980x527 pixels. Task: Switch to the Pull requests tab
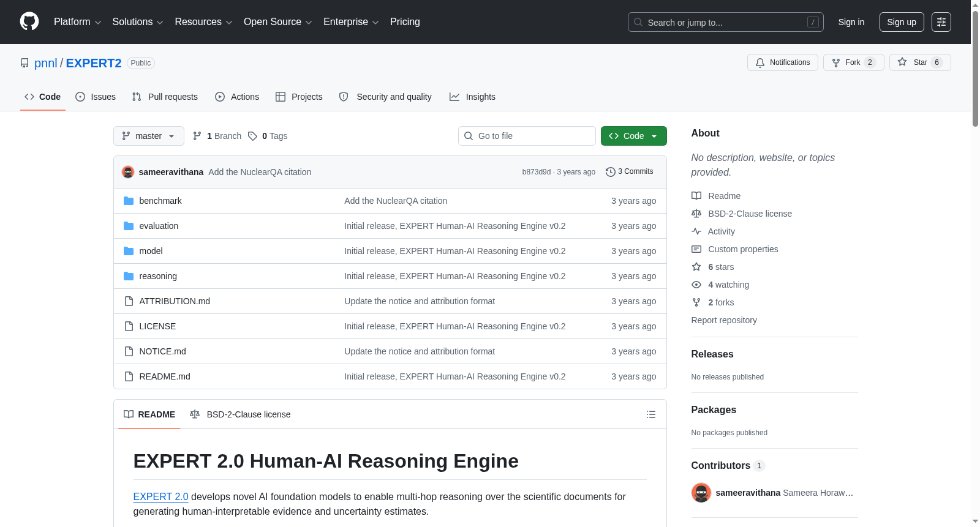tap(165, 97)
